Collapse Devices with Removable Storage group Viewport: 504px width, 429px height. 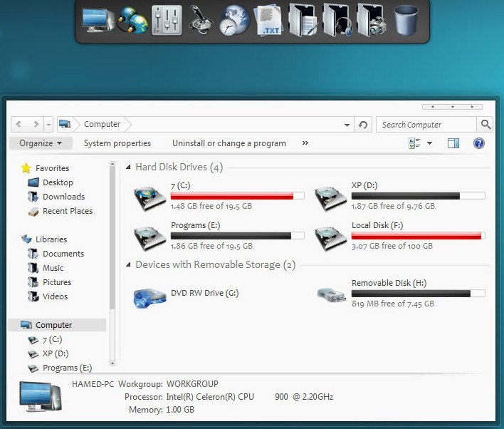tap(128, 264)
